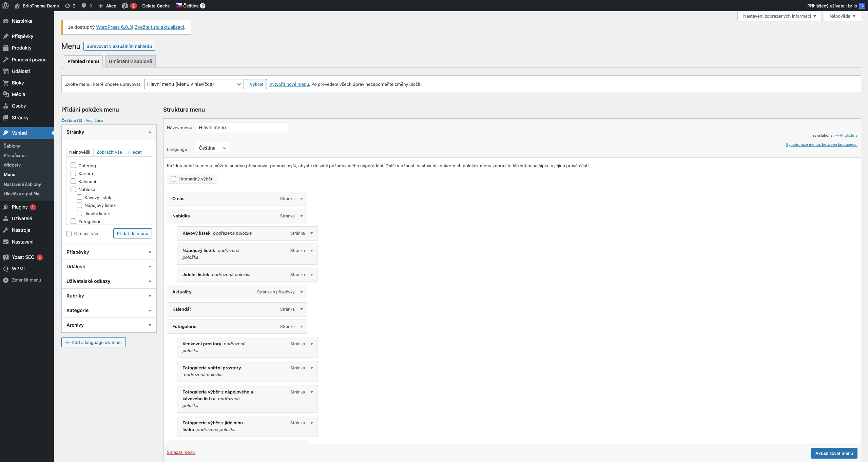868x462 pixels.
Task: Expand the Příspěvky accordion section
Action: (109, 252)
